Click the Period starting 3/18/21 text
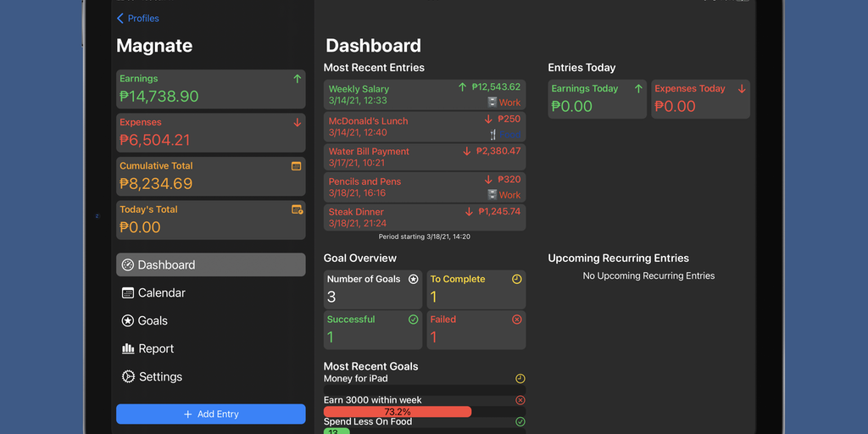The height and width of the screenshot is (434, 868). pos(425,236)
